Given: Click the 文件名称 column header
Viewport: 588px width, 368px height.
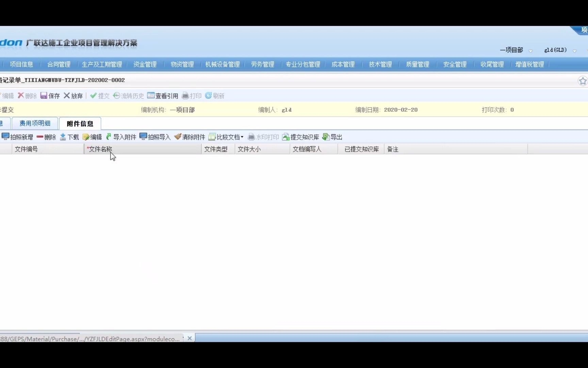Looking at the screenshot, I should pyautogui.click(x=143, y=149).
